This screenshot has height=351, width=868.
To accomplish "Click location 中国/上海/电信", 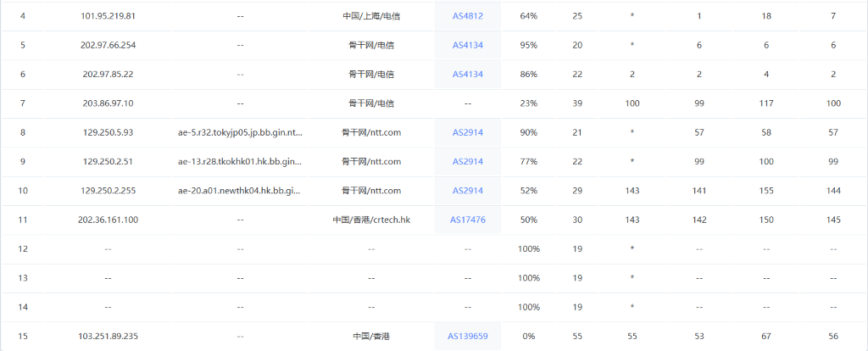I will 371,16.
